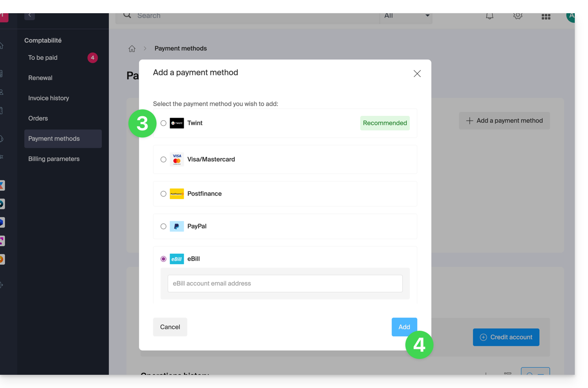Image resolution: width=588 pixels, height=388 pixels.
Task: Focus the eBill account email address field
Action: click(285, 284)
